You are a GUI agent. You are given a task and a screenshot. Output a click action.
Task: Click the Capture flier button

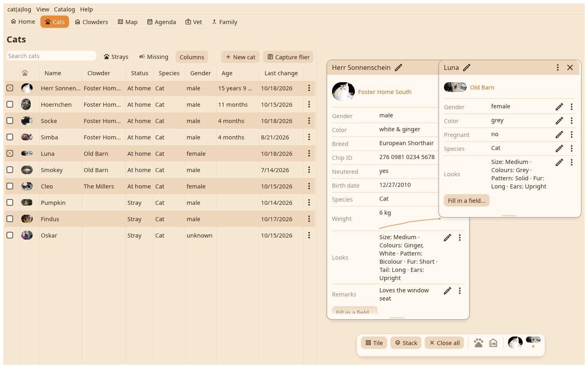(x=288, y=57)
